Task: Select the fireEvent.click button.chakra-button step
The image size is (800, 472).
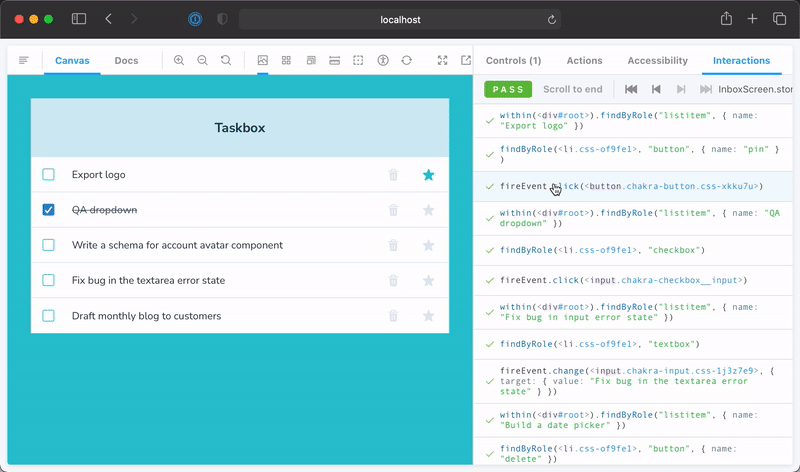Action: (x=633, y=186)
